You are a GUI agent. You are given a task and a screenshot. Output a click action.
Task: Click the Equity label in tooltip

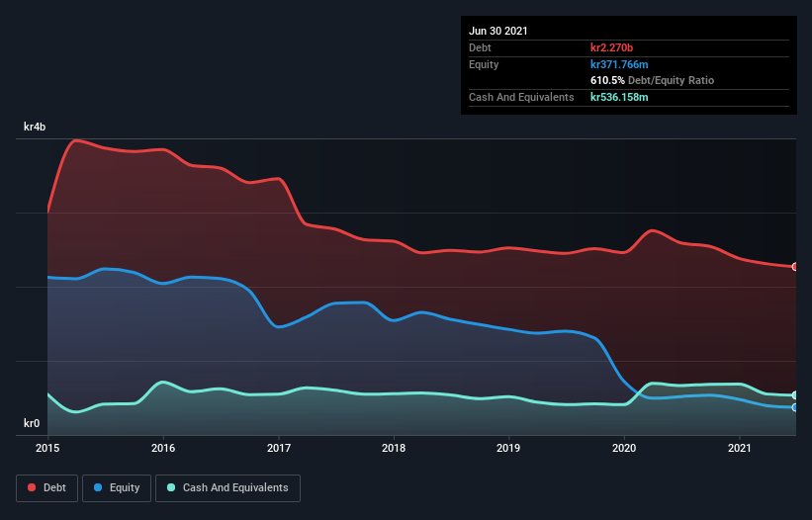point(484,64)
